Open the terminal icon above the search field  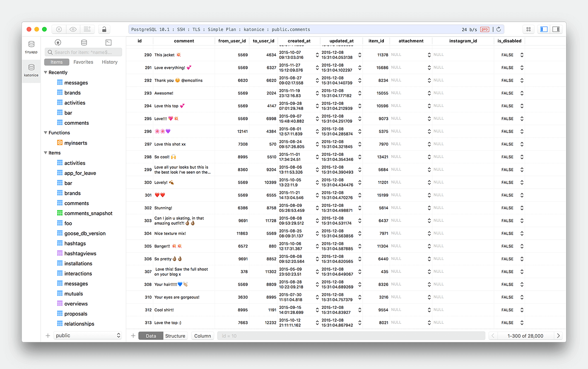(108, 42)
